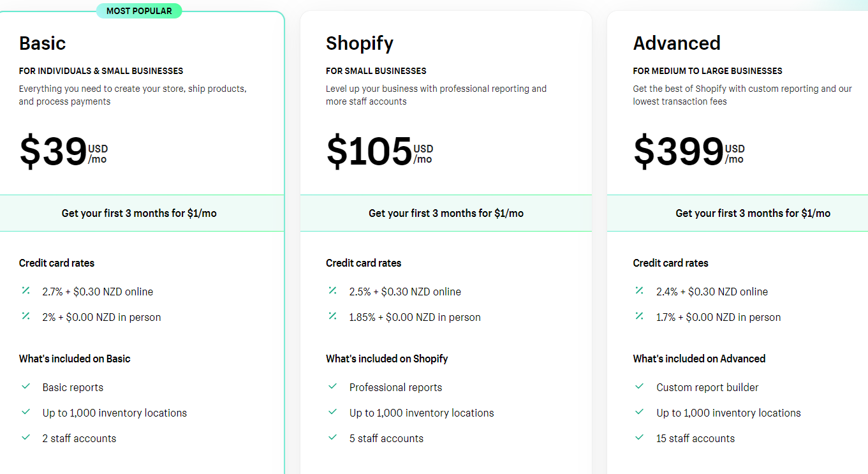Click the $399 USD/mo price on Advanced plan

tap(688, 152)
